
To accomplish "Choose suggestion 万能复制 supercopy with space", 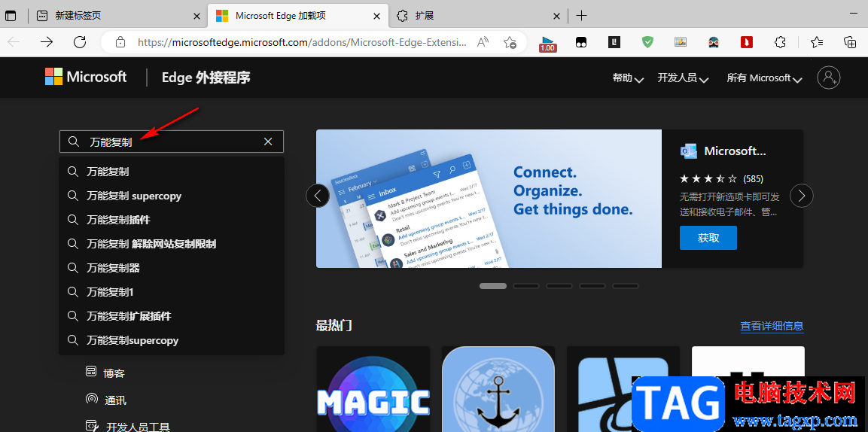I will (x=172, y=196).
